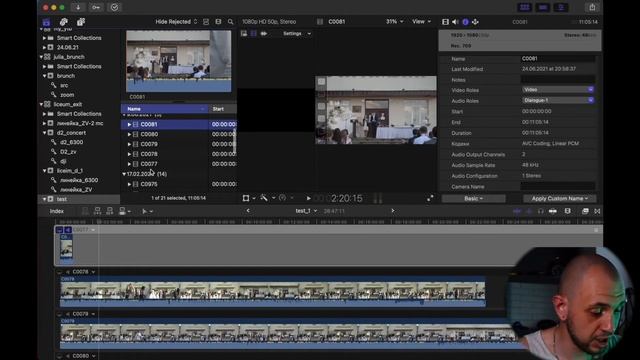Click the Camera Name field
This screenshot has height=360, width=640.
point(558,187)
